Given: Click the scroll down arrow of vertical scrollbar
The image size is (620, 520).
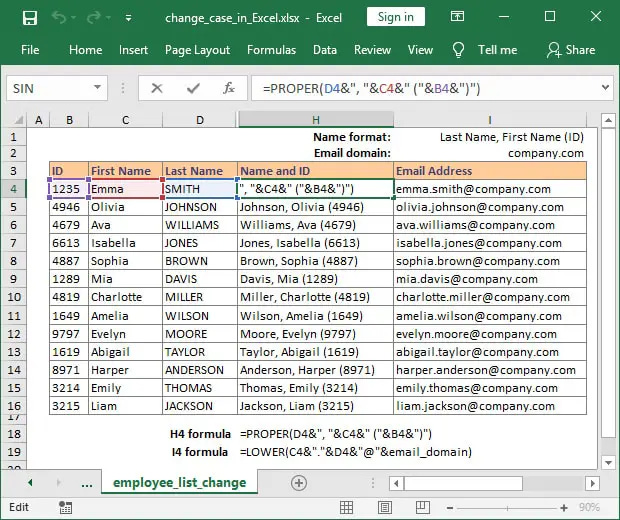Looking at the screenshot, I should 608,462.
